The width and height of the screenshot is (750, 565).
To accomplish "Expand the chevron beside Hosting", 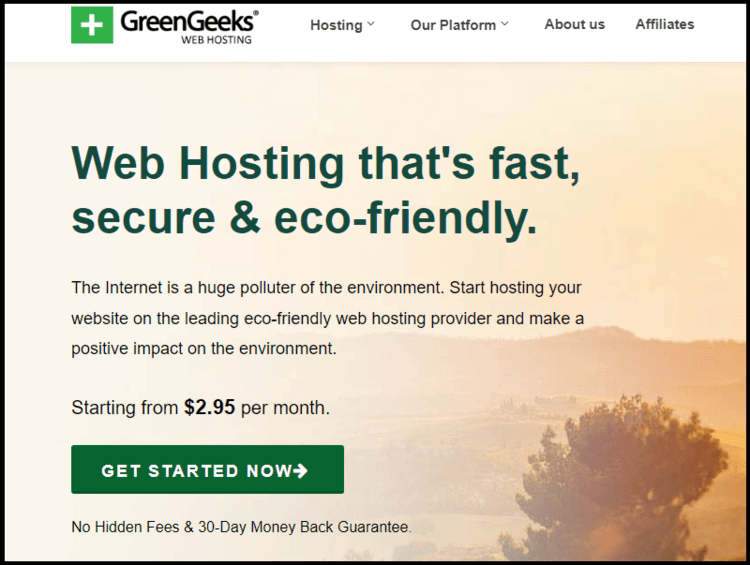I will pyautogui.click(x=371, y=24).
